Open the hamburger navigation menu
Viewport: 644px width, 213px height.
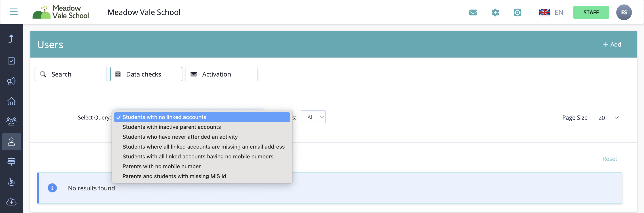13,12
